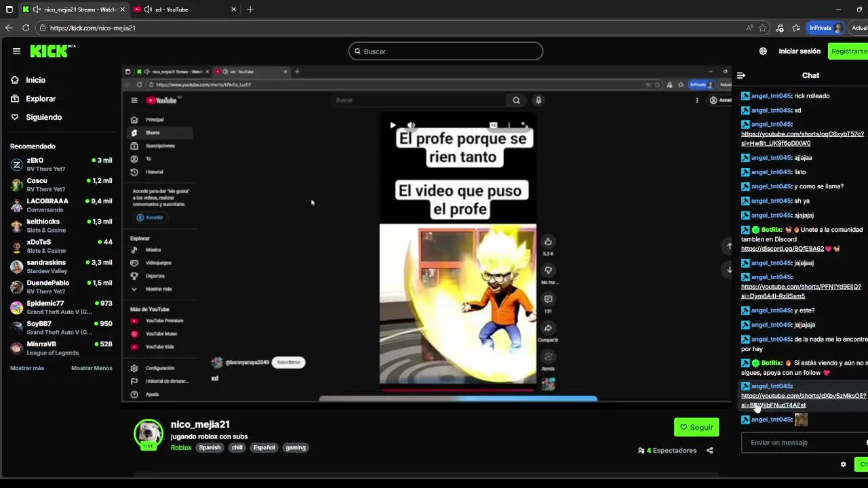Viewport: 868px width, 488px height.
Task: Mute the streamed Shorts volume icon
Action: [411, 125]
